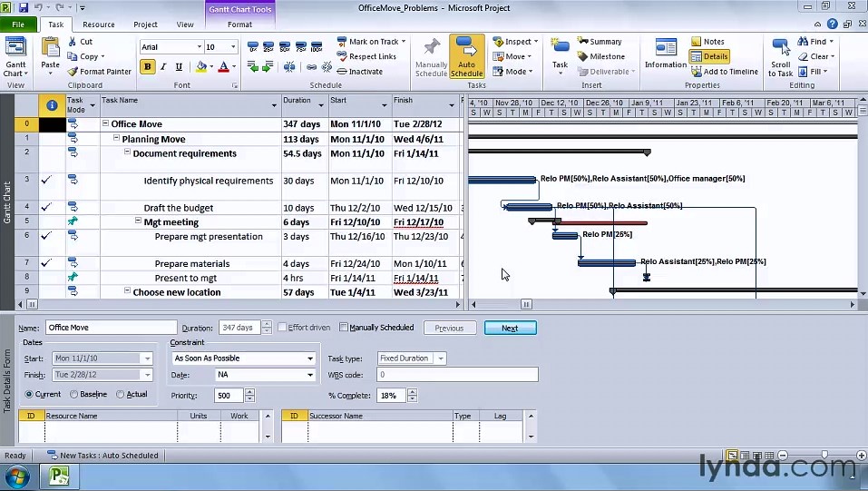Viewport: 868px width, 491px height.
Task: Switch to Auto Schedule mode
Action: pos(467,56)
